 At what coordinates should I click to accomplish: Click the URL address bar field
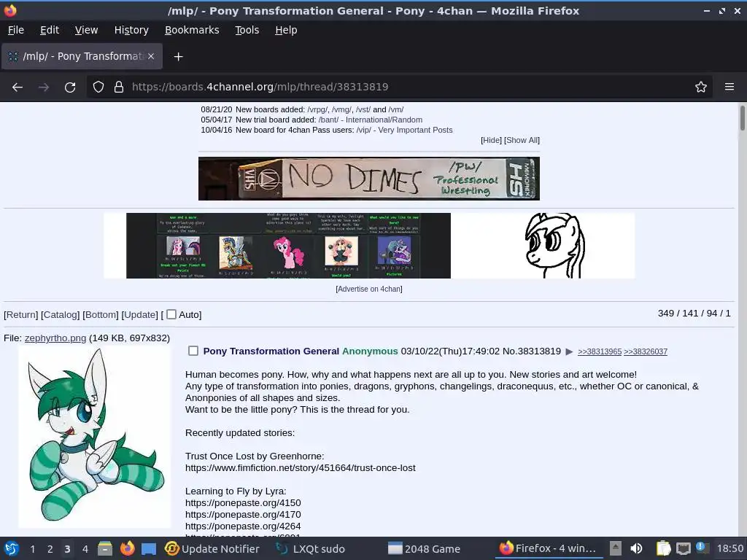[400, 87]
